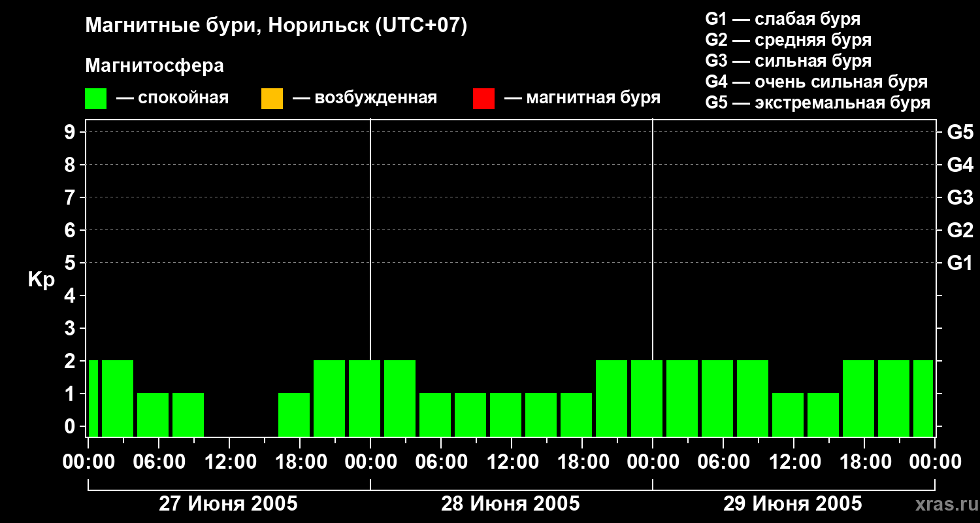Click the 18:00 time label for 29 Июня

tap(864, 462)
